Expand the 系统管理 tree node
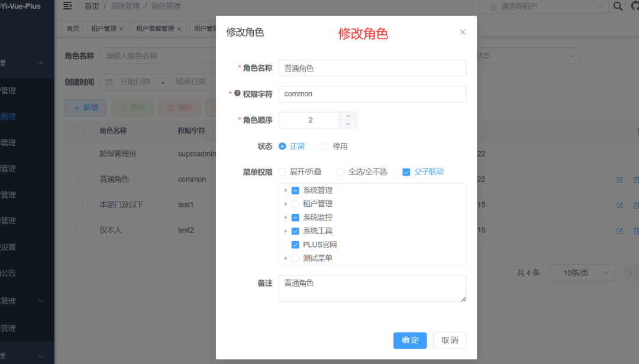Viewport: 639px width, 364px height. click(x=286, y=190)
